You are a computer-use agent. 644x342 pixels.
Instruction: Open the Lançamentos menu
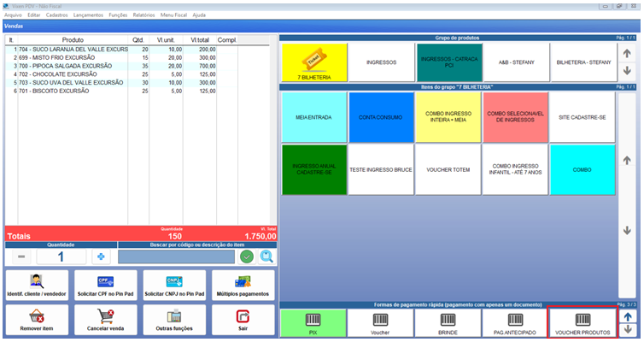[89, 15]
